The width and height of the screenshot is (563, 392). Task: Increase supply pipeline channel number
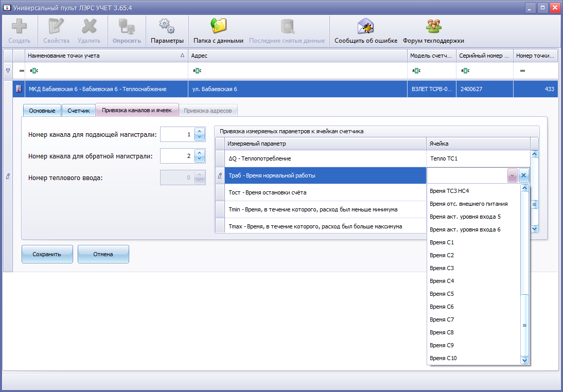pos(200,132)
